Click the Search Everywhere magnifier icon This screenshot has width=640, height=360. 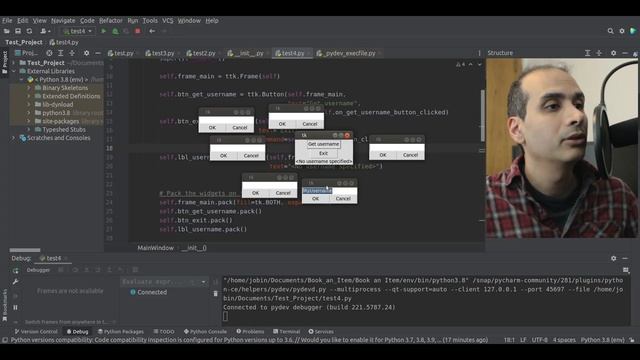pos(611,31)
